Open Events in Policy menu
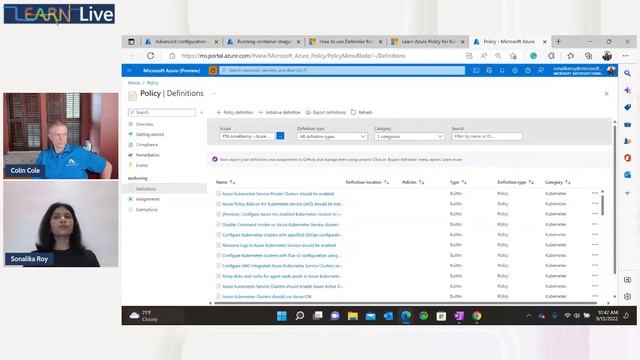 coord(142,165)
